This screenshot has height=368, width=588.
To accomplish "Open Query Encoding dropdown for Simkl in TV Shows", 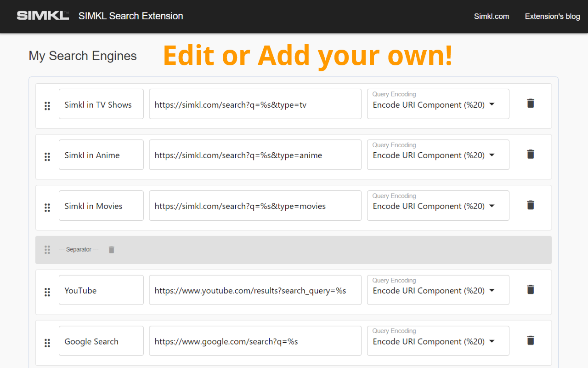I will coord(492,104).
